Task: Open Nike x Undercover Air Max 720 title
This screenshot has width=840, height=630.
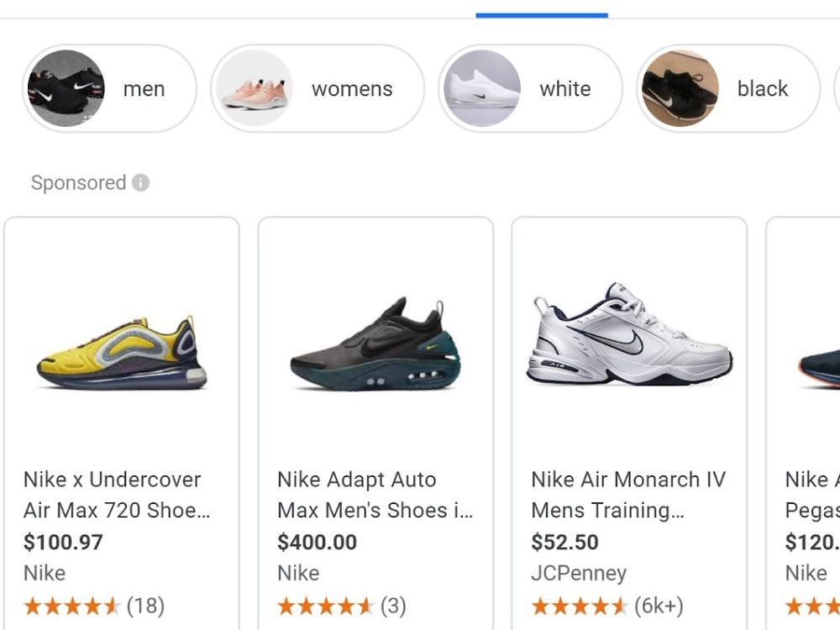Action: click(x=117, y=495)
